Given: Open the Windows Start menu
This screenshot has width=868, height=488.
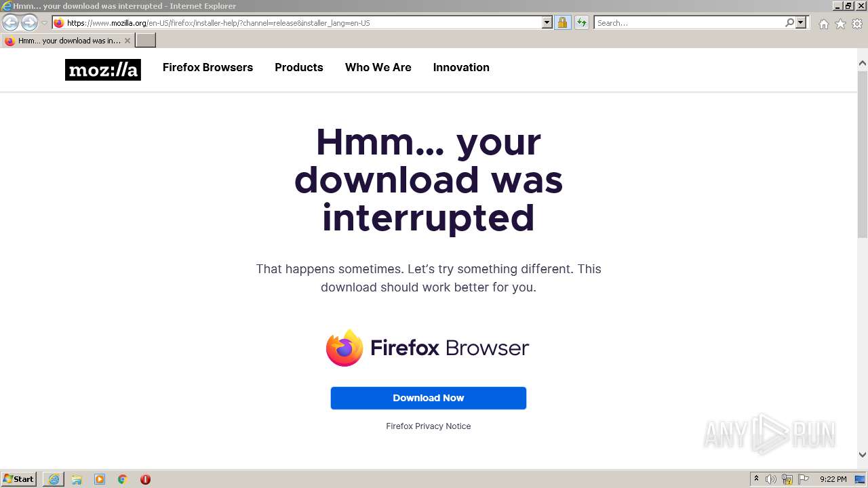Looking at the screenshot, I should point(19,479).
